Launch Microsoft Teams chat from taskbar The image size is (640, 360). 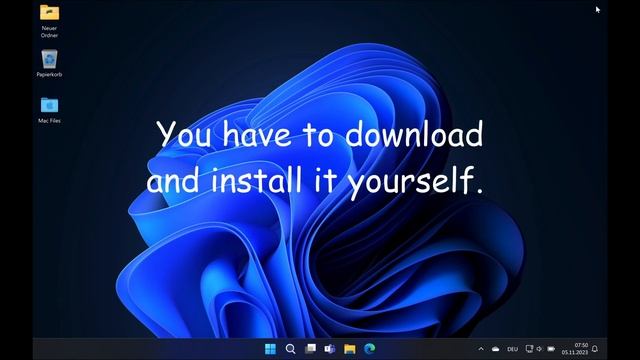click(x=330, y=349)
